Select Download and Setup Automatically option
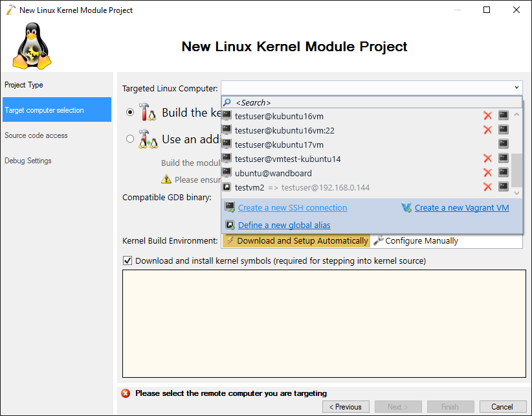Image resolution: width=532 pixels, height=416 pixels. coord(296,241)
